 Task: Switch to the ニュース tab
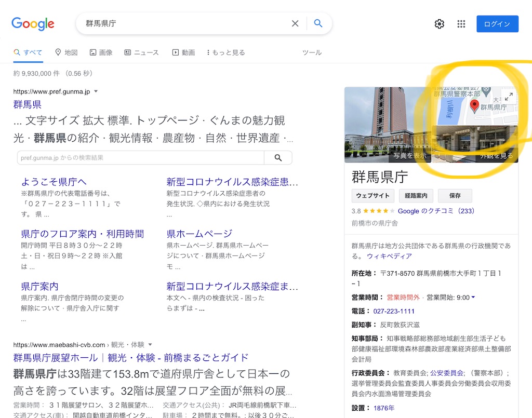141,52
